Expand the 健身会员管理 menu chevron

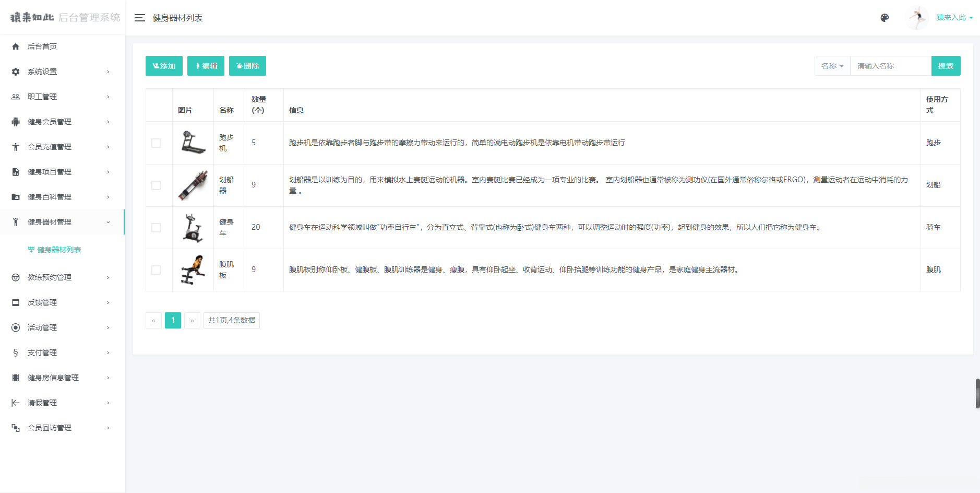pos(108,122)
